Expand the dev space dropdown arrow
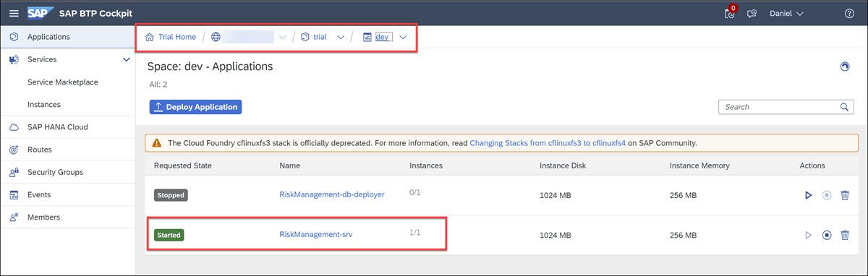The height and width of the screenshot is (276, 868). tap(403, 38)
